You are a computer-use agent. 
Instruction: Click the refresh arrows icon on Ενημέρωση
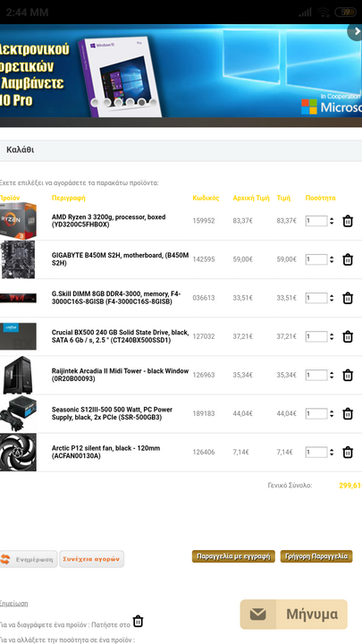pyautogui.click(x=5, y=559)
